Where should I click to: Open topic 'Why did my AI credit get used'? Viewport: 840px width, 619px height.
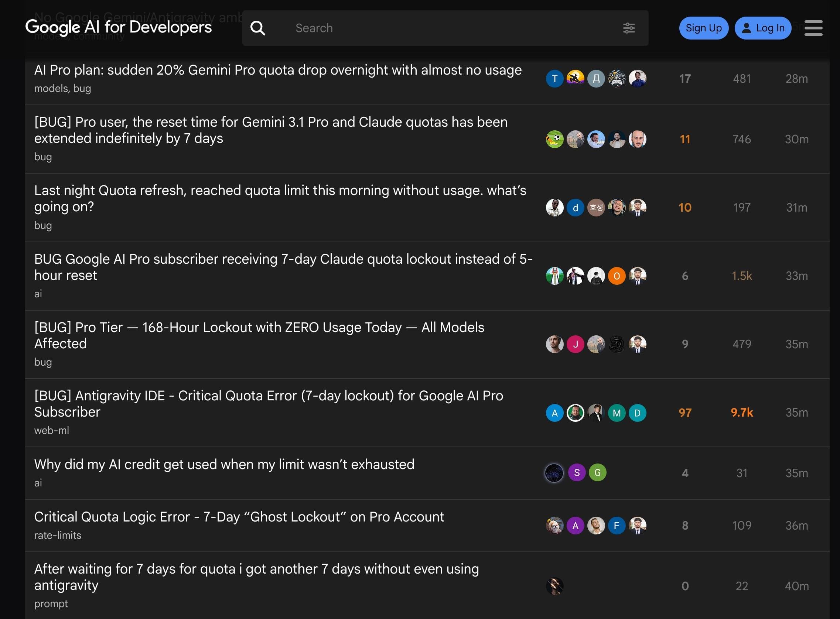coord(224,464)
